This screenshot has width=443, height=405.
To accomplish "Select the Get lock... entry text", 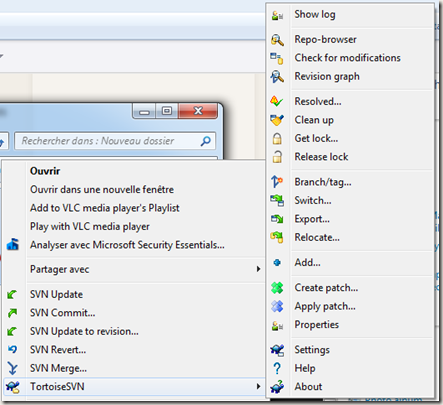I will tap(316, 138).
